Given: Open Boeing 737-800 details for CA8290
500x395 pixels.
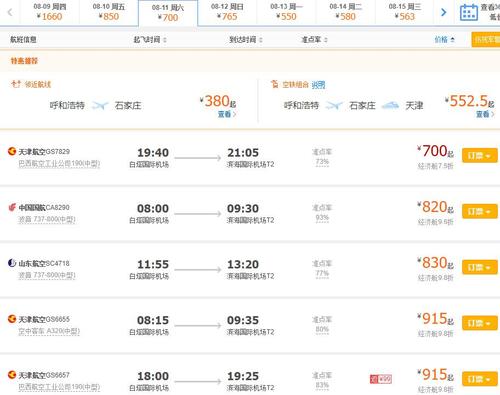Looking at the screenshot, I should [x=47, y=220].
